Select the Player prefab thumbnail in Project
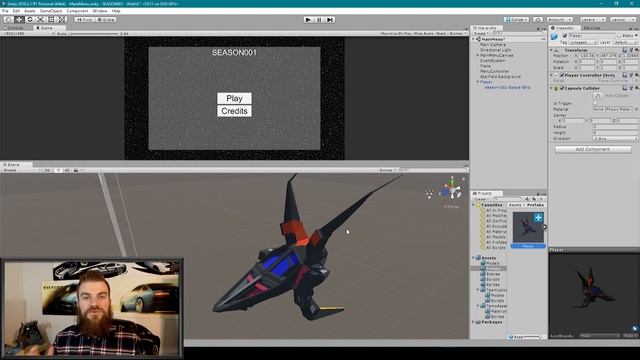 click(x=528, y=227)
